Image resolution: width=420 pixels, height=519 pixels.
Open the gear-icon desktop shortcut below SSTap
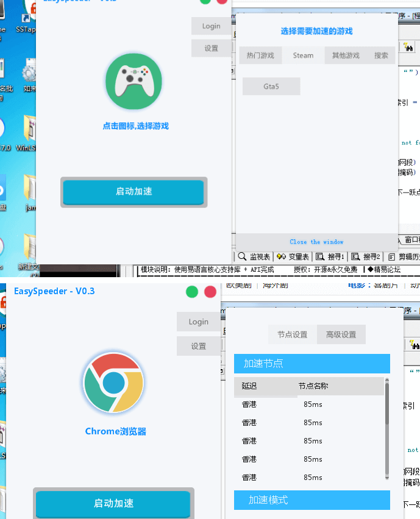point(29,76)
